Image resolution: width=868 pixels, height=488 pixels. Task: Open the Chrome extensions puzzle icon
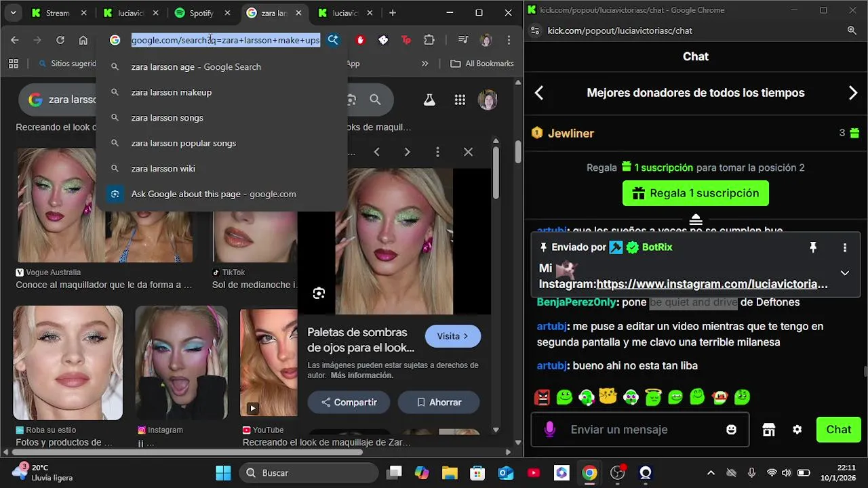point(429,40)
